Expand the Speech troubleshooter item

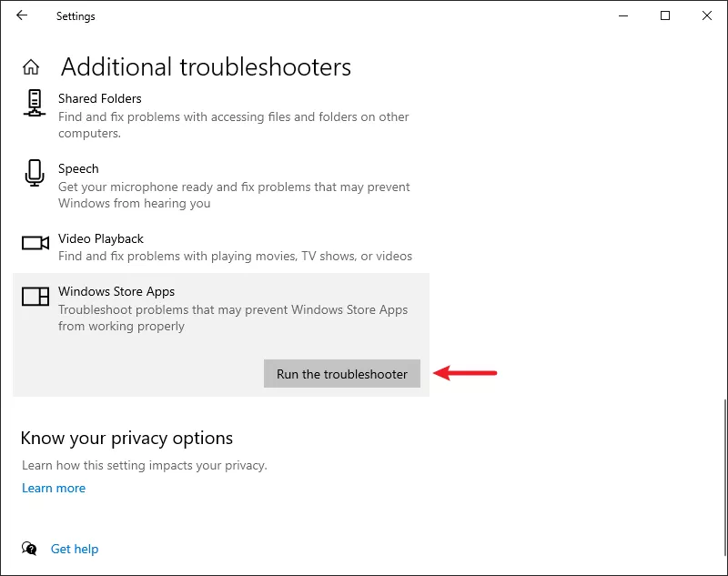click(x=221, y=186)
